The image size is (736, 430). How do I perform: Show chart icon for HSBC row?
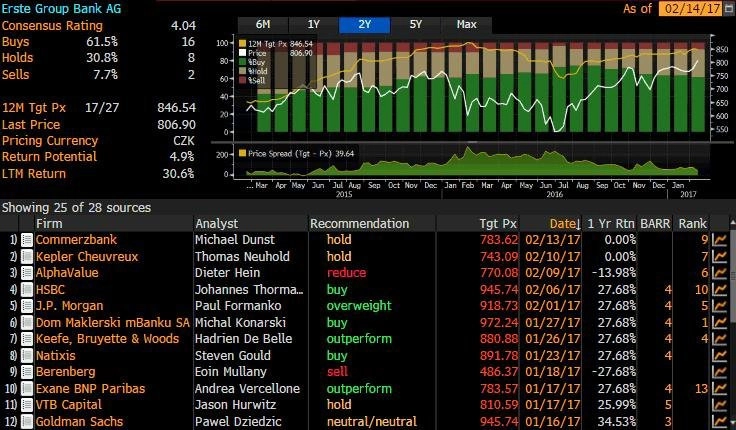pyautogui.click(x=720, y=290)
